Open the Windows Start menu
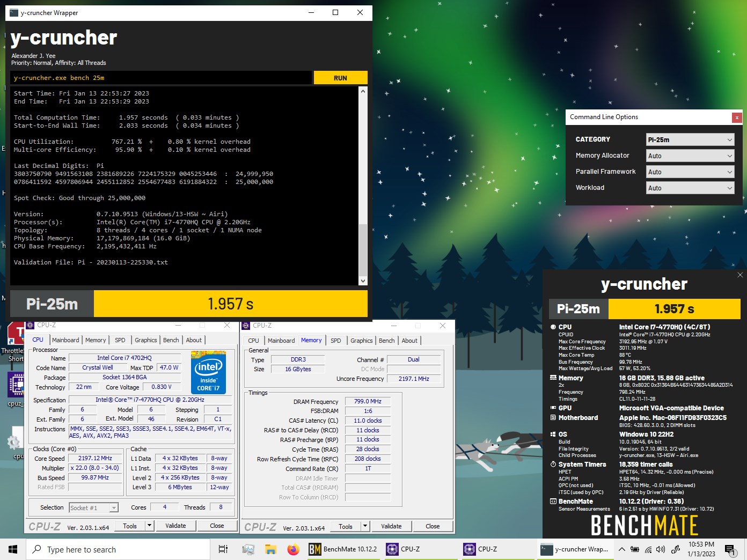The height and width of the screenshot is (560, 747). click(13, 549)
